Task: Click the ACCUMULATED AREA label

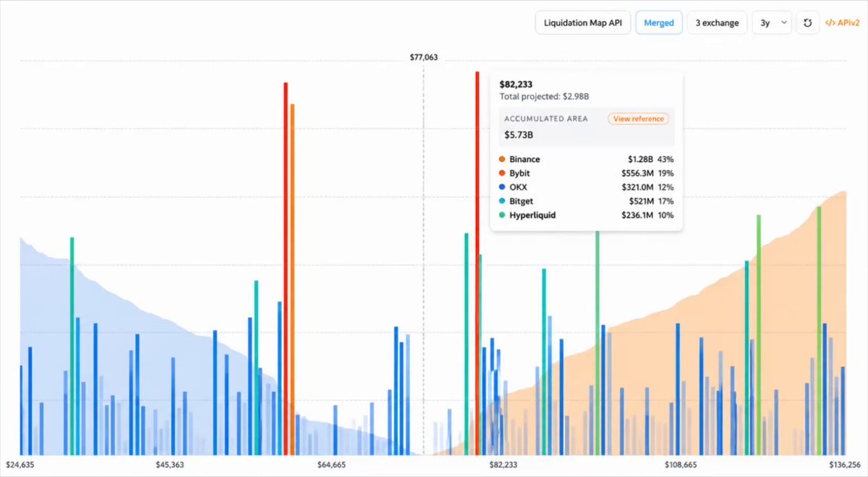Action: click(546, 119)
